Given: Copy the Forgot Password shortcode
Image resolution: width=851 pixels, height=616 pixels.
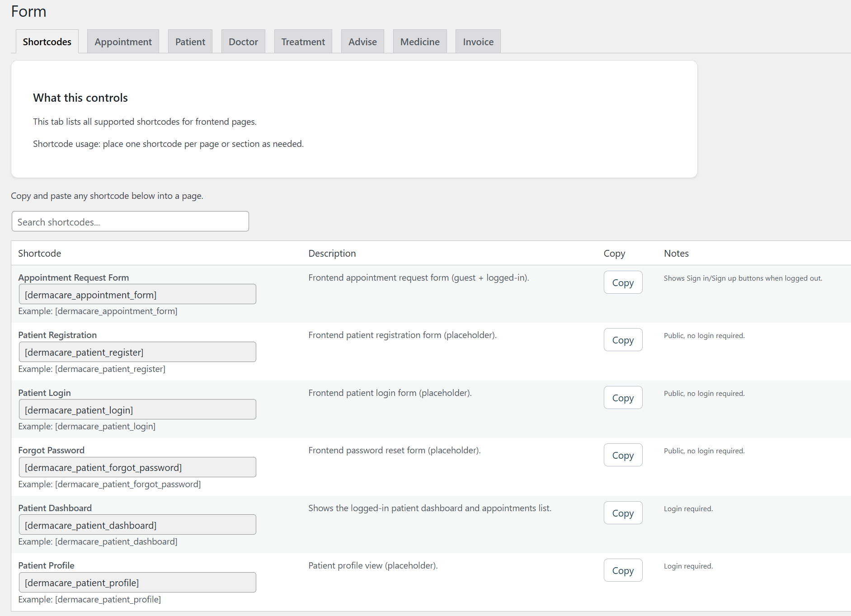Looking at the screenshot, I should point(623,455).
